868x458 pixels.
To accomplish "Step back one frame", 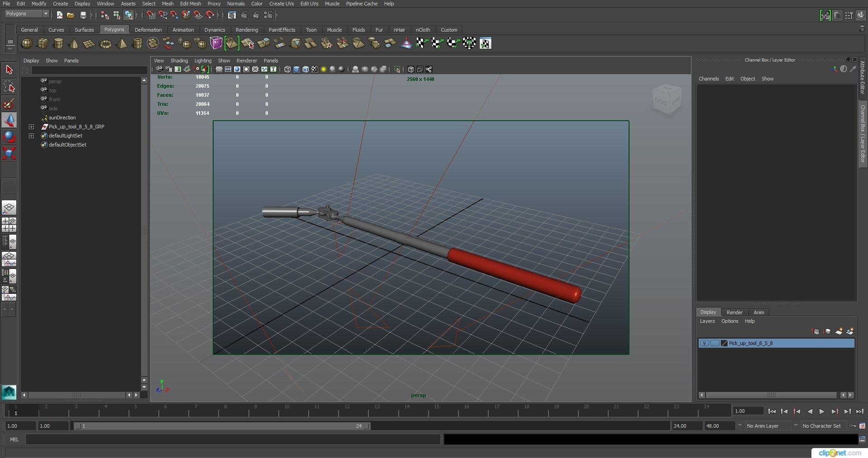I will (x=784, y=411).
